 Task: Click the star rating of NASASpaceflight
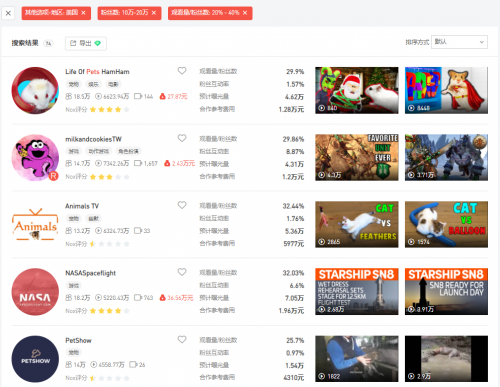109,311
